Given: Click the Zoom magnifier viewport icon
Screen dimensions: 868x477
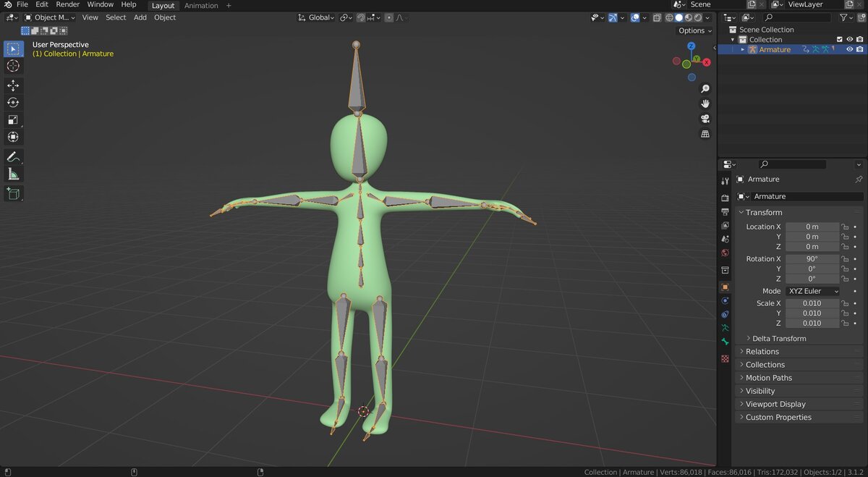Looking at the screenshot, I should (705, 88).
